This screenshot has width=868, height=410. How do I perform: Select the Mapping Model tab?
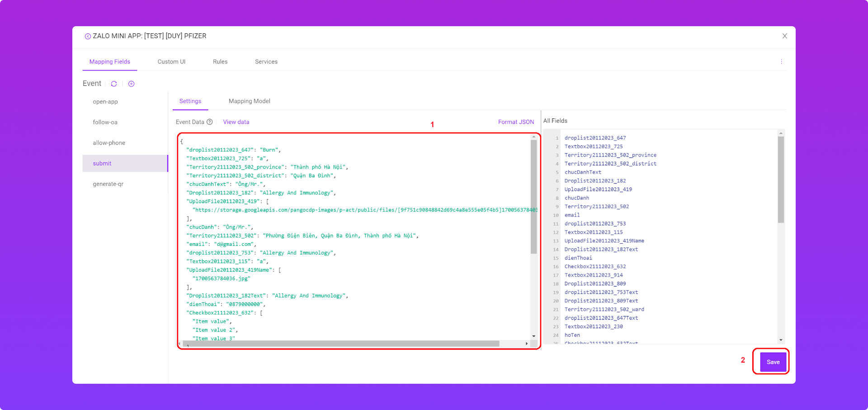coord(249,101)
